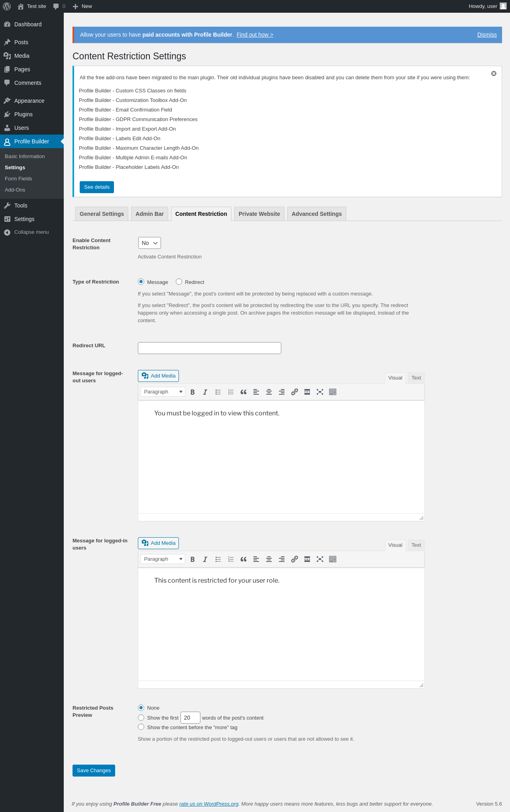The width and height of the screenshot is (510, 812).
Task: Insert numbered list in logged-out message editor
Action: 231,392
